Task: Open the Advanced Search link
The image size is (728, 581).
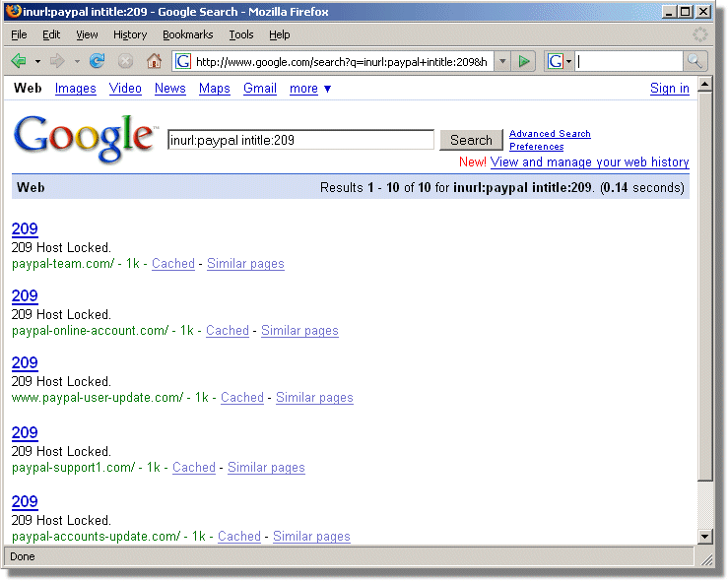Action: click(550, 134)
